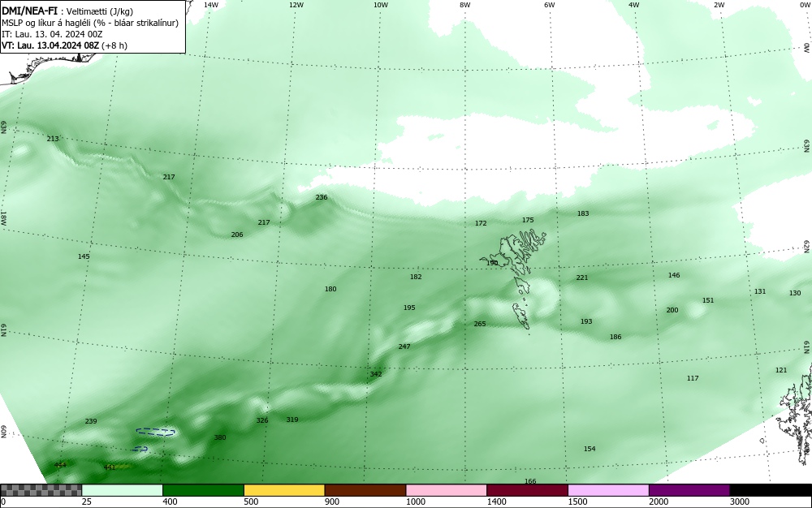812x508 pixels.
Task: Click the map value '190' on Faroe Islands
Action: coord(492,263)
